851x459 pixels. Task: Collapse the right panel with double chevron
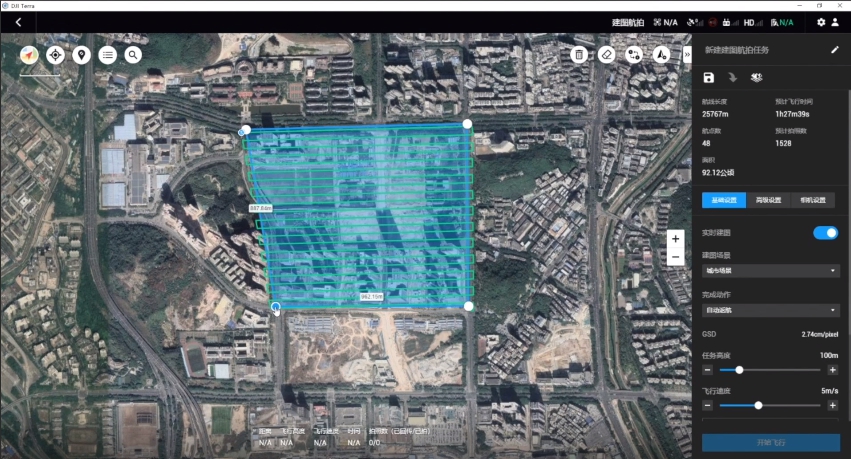[x=687, y=56]
